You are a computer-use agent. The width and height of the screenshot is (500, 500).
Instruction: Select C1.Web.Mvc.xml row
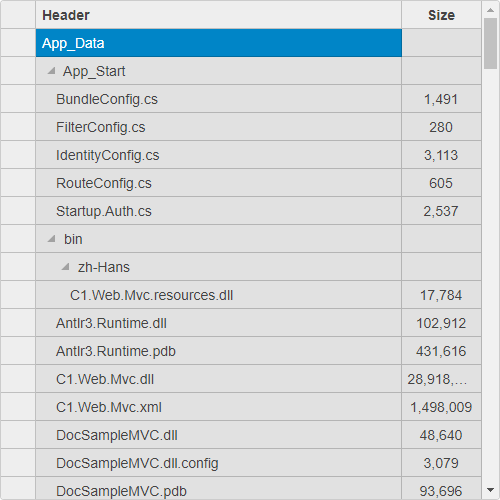click(x=218, y=407)
